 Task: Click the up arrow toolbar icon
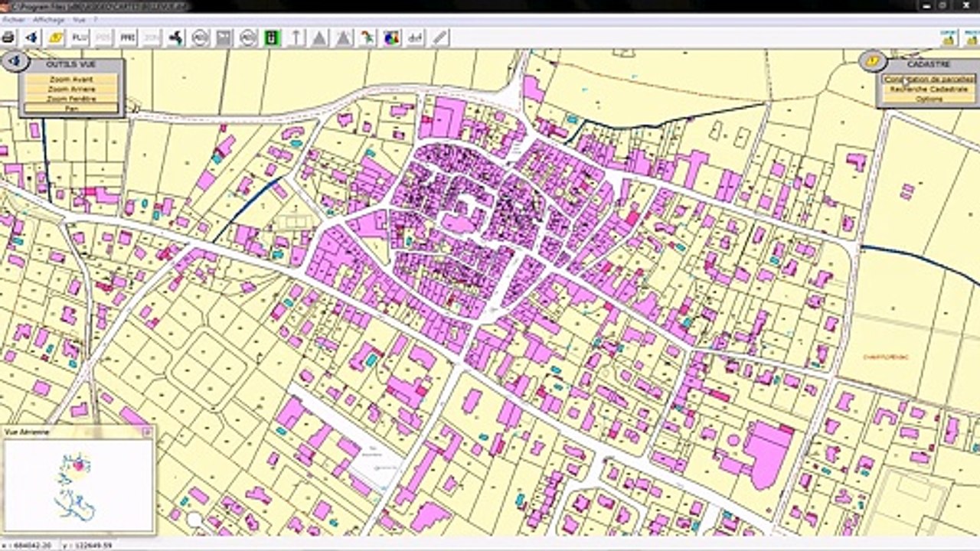click(x=296, y=37)
